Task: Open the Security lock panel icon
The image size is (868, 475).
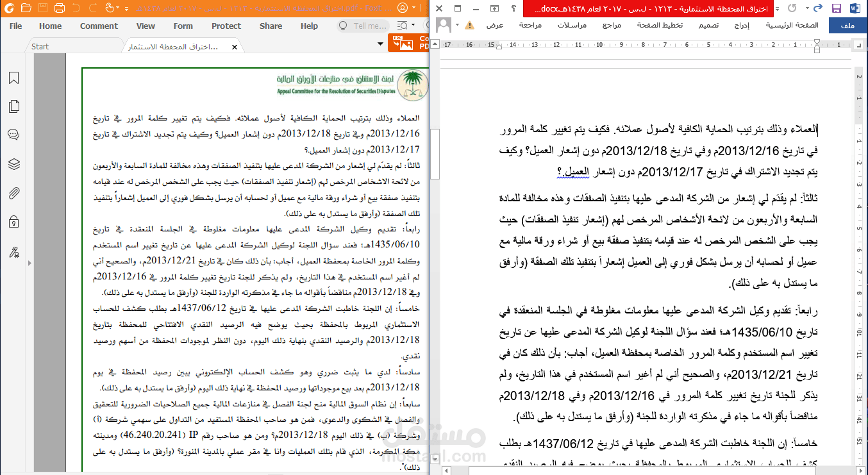Action: tap(13, 222)
